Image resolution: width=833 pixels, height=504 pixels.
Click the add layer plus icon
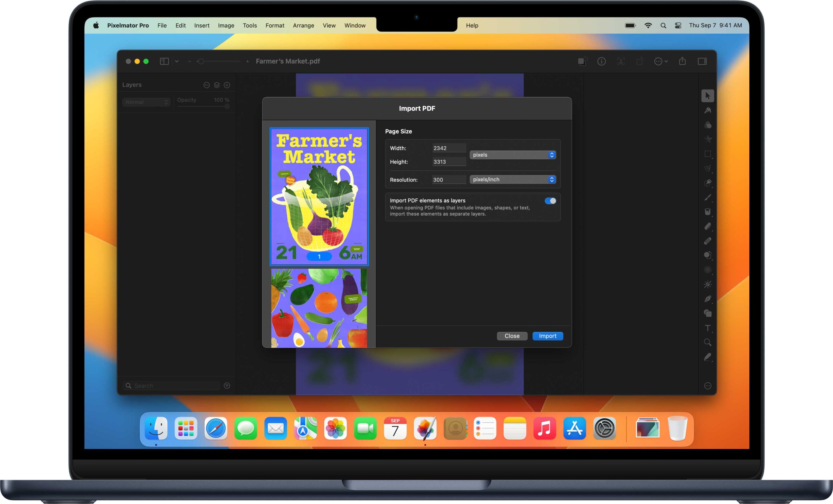pos(227,85)
